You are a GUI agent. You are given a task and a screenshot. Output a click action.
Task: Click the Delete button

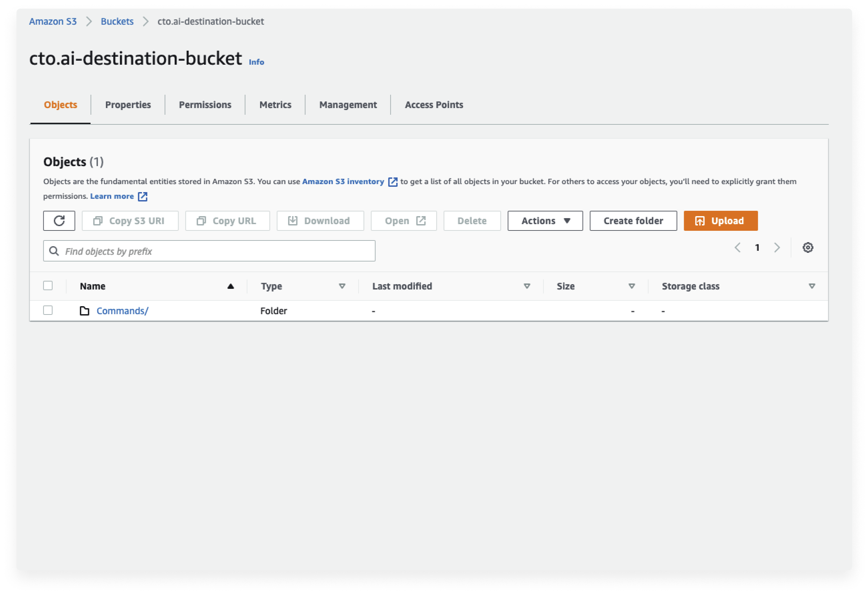(472, 221)
